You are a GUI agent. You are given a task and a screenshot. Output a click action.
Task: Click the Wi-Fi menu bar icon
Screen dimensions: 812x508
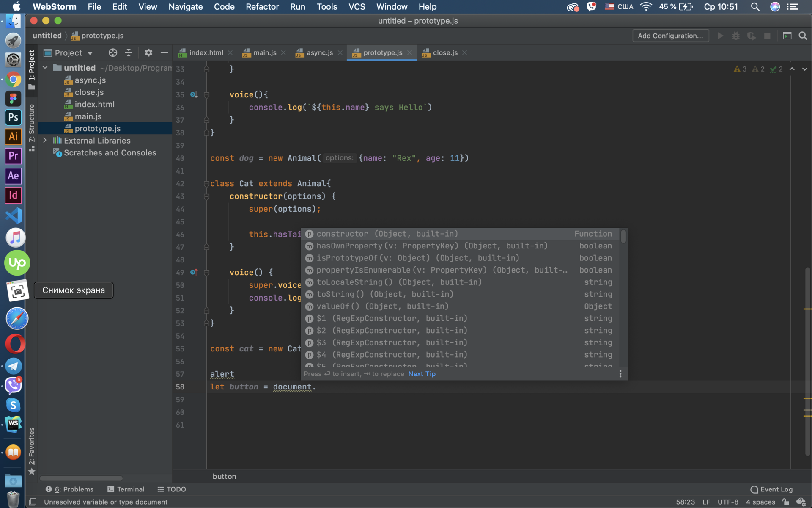point(646,7)
